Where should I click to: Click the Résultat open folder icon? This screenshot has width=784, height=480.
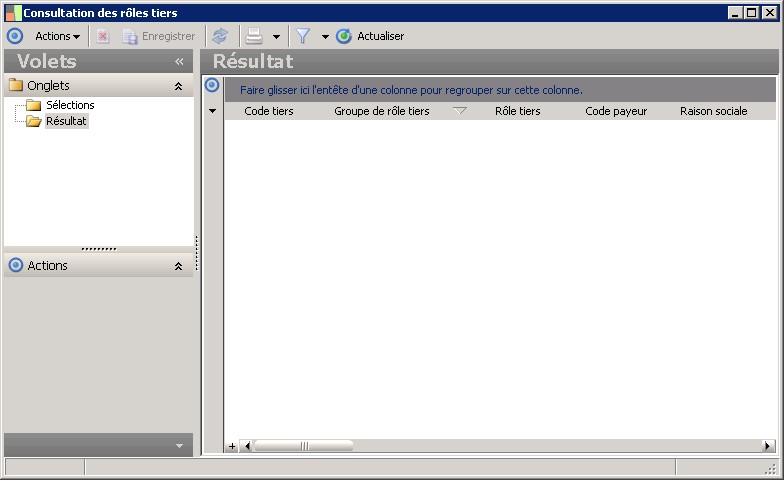coord(34,121)
